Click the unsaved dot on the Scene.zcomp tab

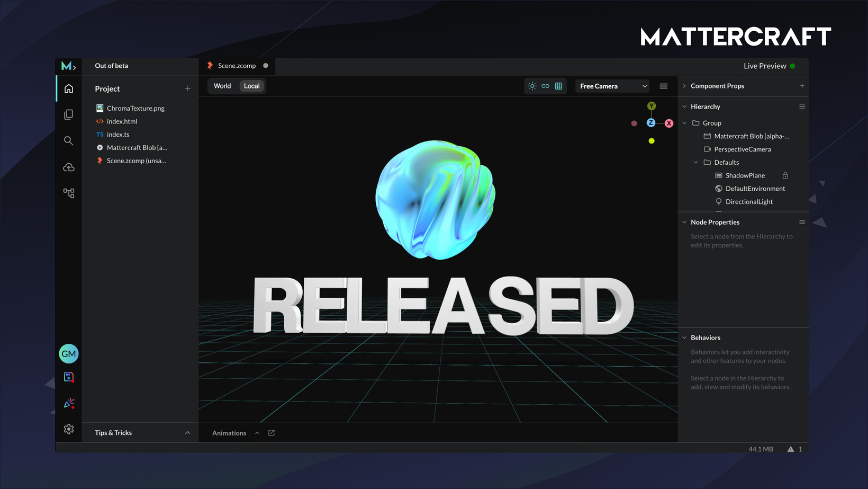[266, 66]
